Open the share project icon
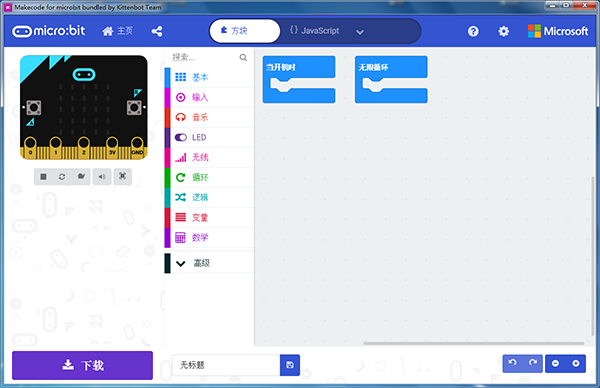Image resolution: width=600 pixels, height=388 pixels. pos(157,31)
